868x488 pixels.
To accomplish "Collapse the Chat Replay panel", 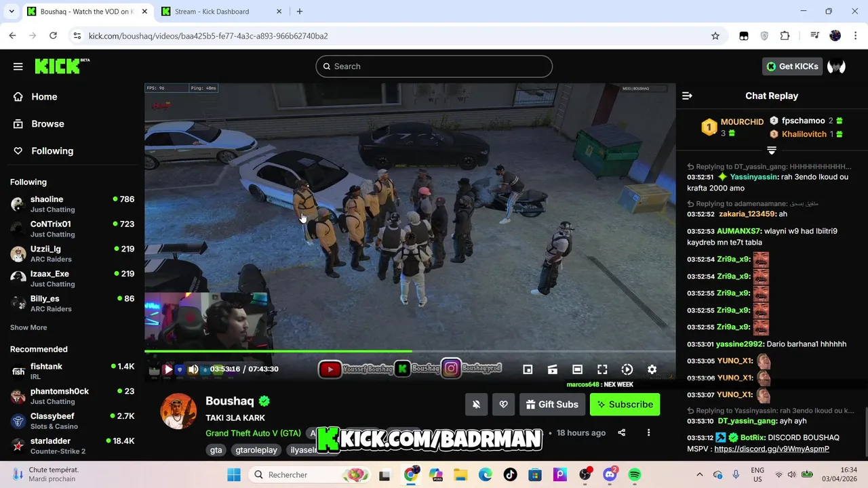I will coord(687,96).
